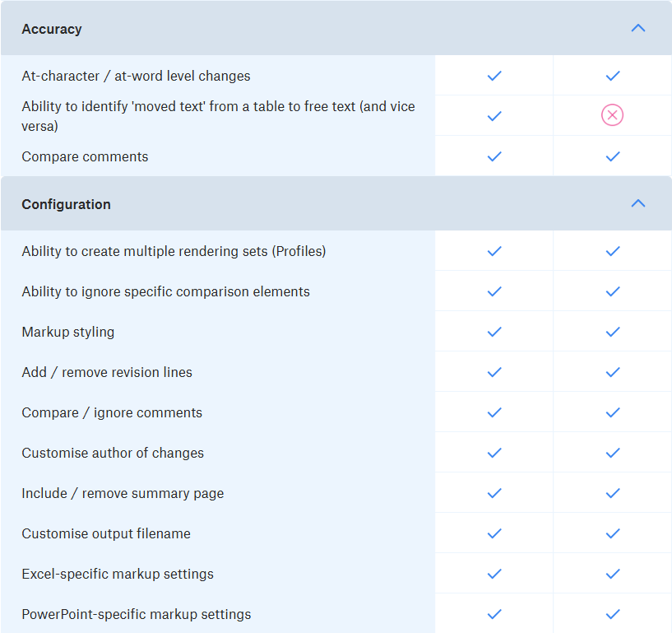
Task: Click second checkmark for Add / remove revision lines
Action: tap(613, 372)
